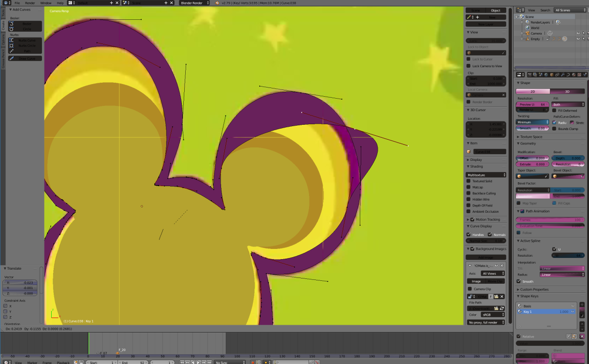Open the Multitexture shading dropdown
This screenshot has width=589, height=364.
coord(486,175)
